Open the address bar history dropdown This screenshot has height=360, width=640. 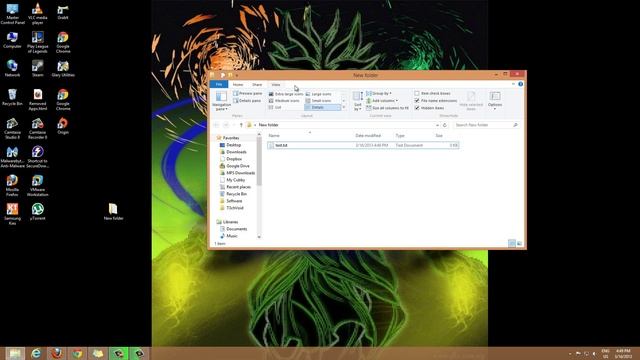click(x=437, y=125)
